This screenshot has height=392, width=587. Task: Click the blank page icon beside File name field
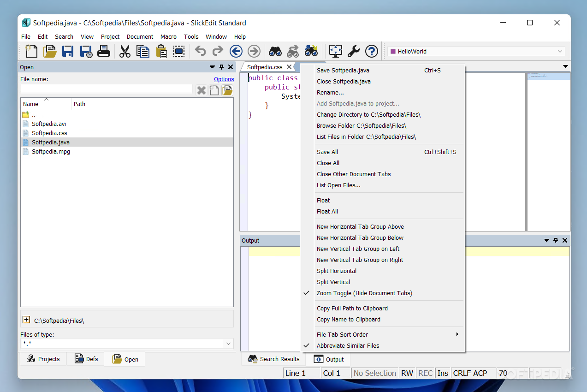click(214, 90)
